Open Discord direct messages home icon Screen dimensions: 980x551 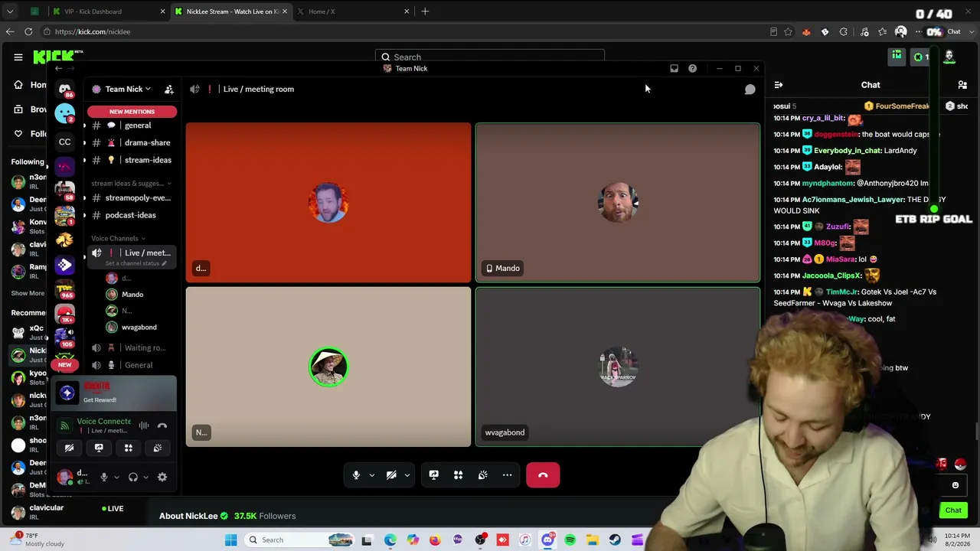tap(65, 89)
